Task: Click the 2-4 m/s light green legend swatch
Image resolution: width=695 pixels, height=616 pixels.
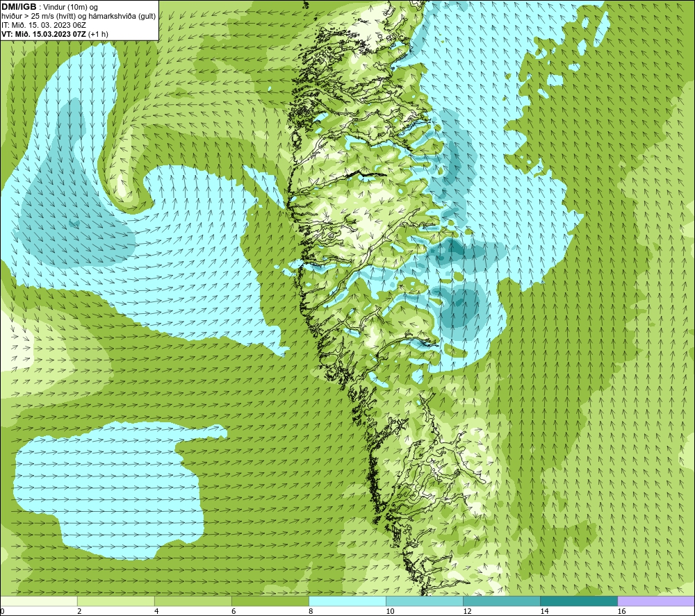Action: click(115, 601)
